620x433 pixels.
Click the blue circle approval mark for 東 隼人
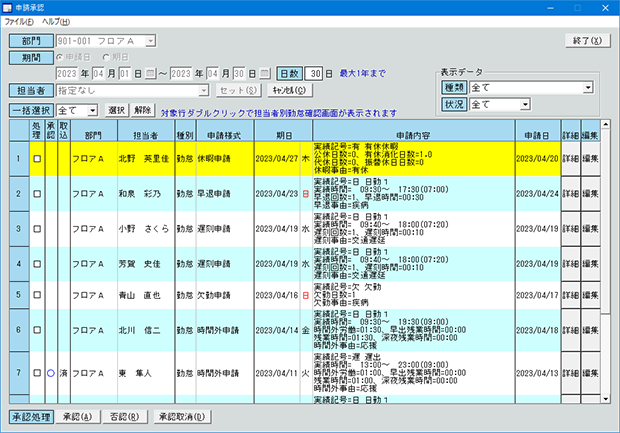pyautogui.click(x=51, y=372)
